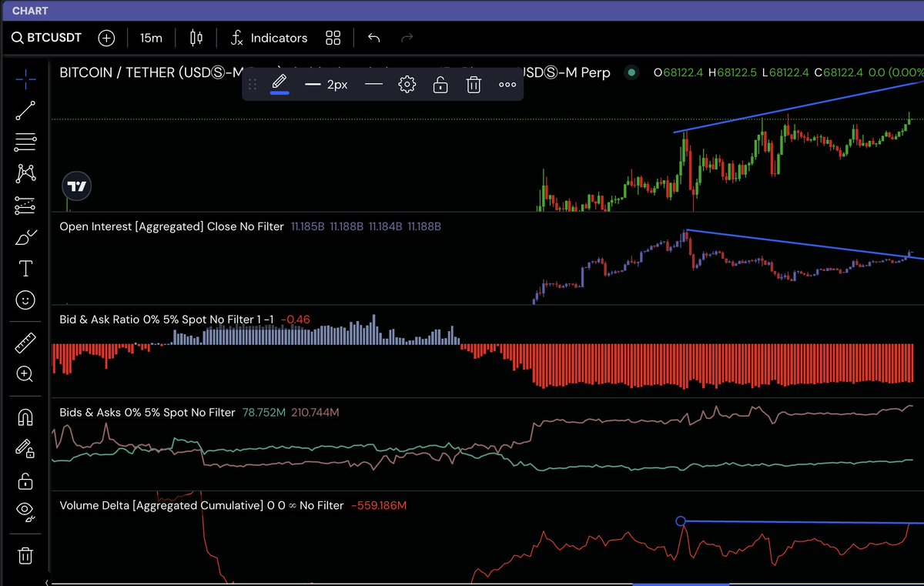Open the Indicators dialog
This screenshot has height=586, width=924.
[x=269, y=38]
